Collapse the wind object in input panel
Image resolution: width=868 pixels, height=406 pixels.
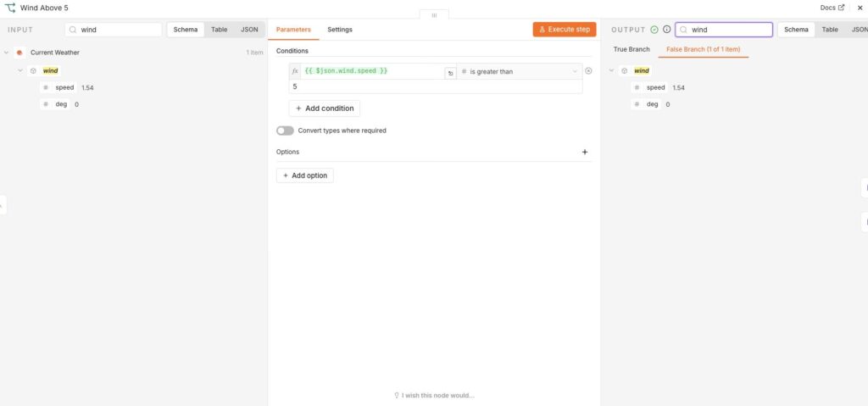20,71
